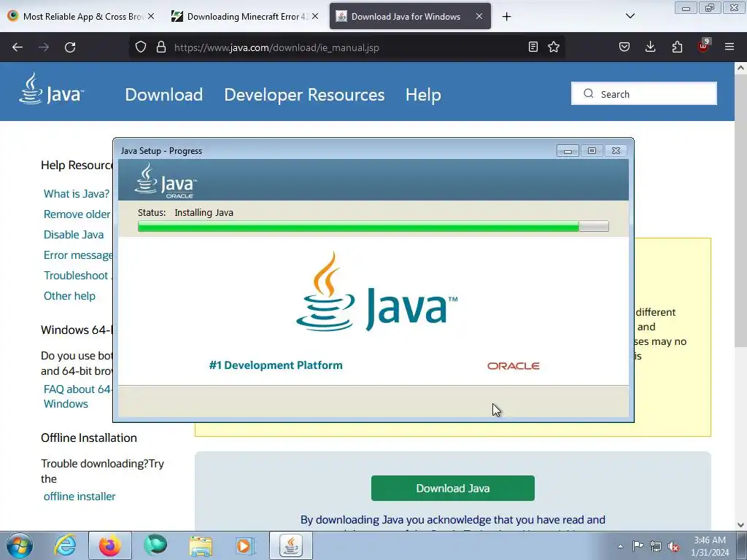This screenshot has height=560, width=747.
Task: Follow the Other help link
Action: pos(69,296)
